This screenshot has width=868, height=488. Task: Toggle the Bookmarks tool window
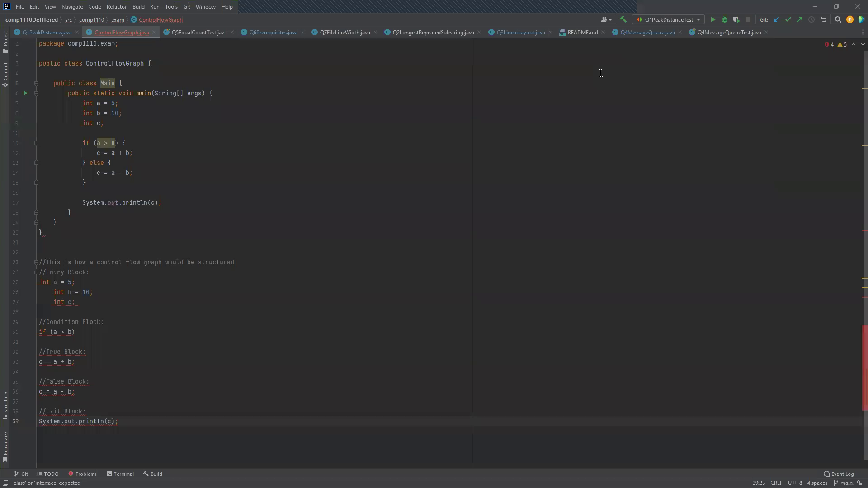click(5, 445)
